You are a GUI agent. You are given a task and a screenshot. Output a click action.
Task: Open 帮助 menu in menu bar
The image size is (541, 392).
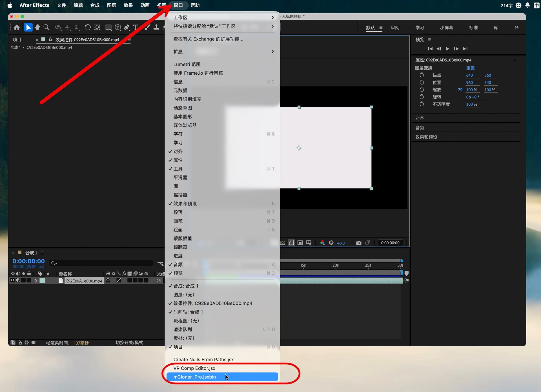[195, 5]
